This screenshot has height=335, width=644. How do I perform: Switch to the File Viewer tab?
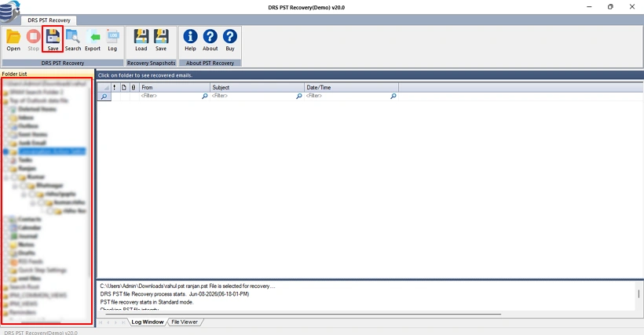tap(185, 322)
